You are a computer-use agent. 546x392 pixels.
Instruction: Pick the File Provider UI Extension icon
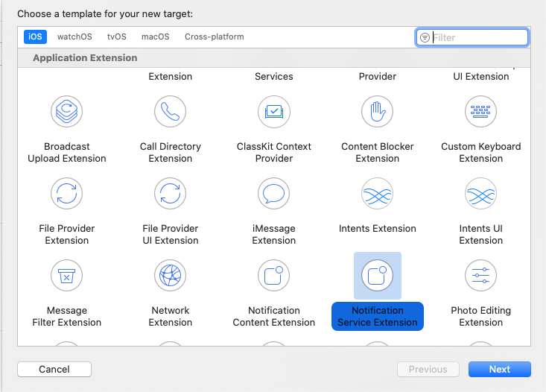(x=171, y=193)
